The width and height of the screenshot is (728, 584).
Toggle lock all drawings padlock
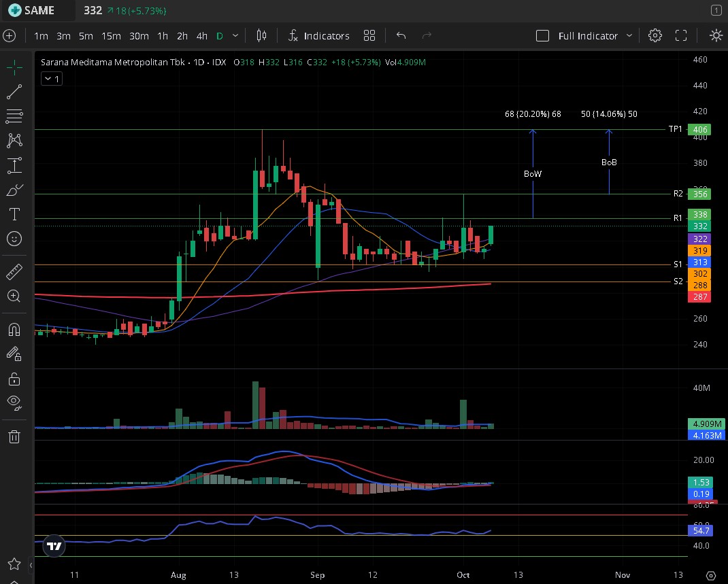click(14, 378)
